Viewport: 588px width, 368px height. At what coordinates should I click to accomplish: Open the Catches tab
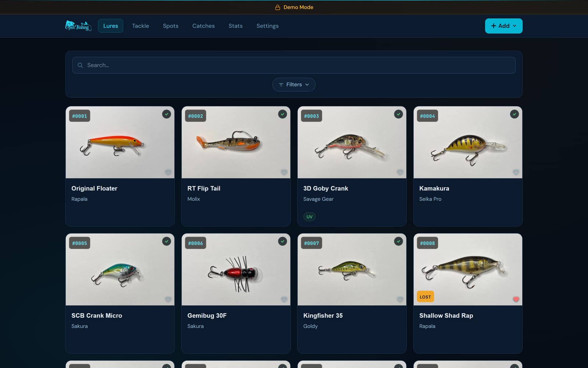(x=203, y=26)
